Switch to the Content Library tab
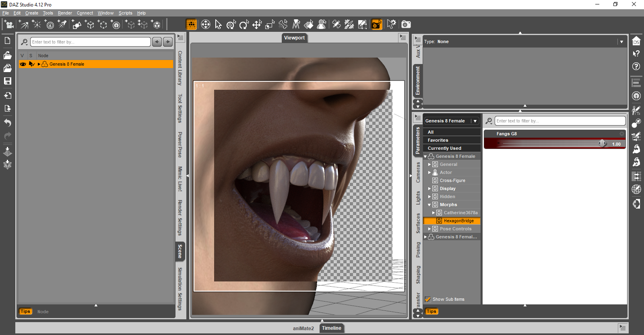Image resolution: width=644 pixels, height=335 pixels. pyautogui.click(x=180, y=68)
